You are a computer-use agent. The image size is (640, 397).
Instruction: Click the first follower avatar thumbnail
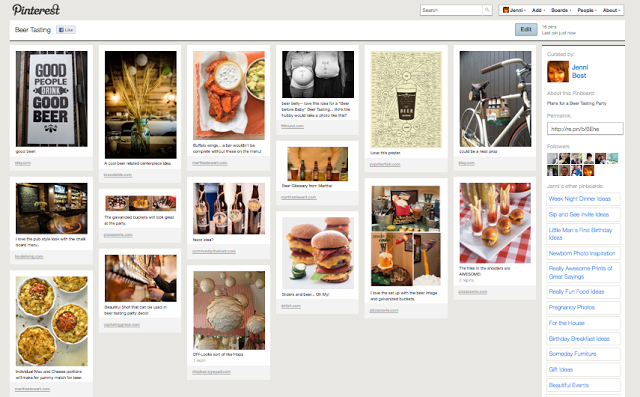552,158
